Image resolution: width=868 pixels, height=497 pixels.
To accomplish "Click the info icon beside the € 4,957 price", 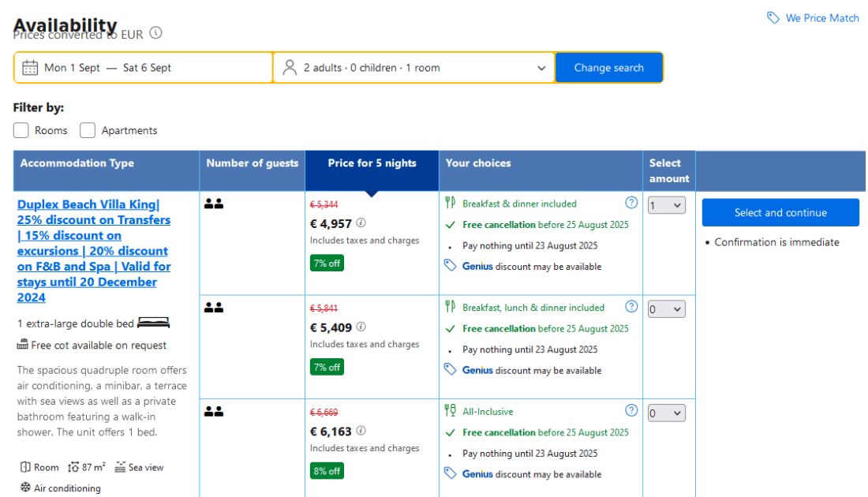I will [361, 223].
